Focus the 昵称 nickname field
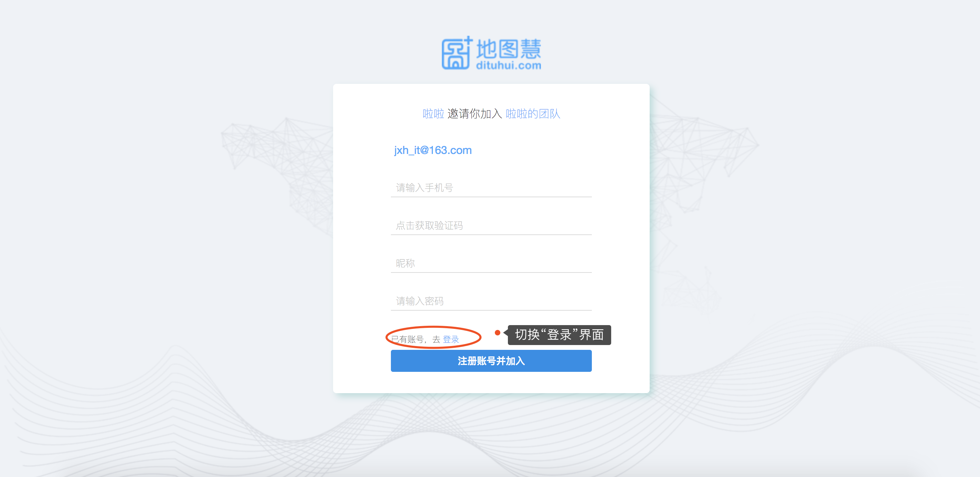The height and width of the screenshot is (477, 980). 491,263
